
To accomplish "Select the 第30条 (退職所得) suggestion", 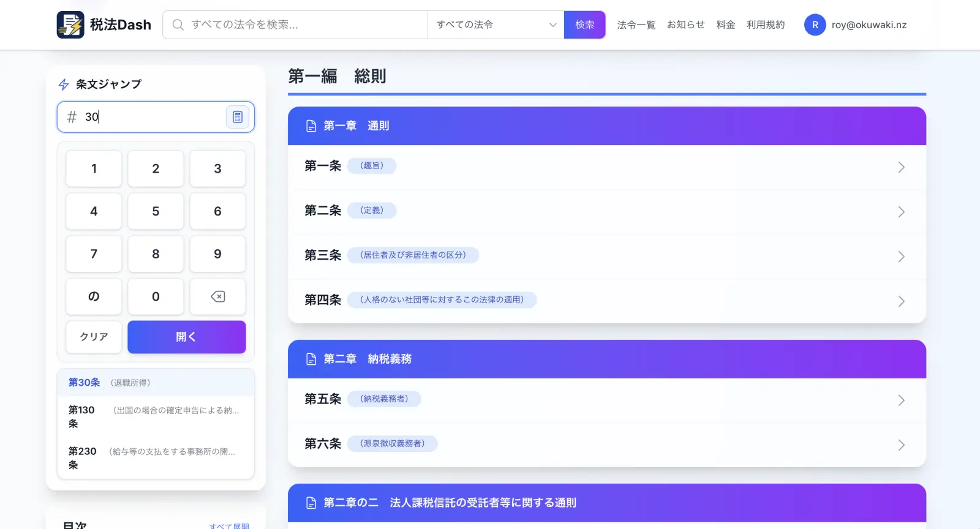I will [156, 383].
